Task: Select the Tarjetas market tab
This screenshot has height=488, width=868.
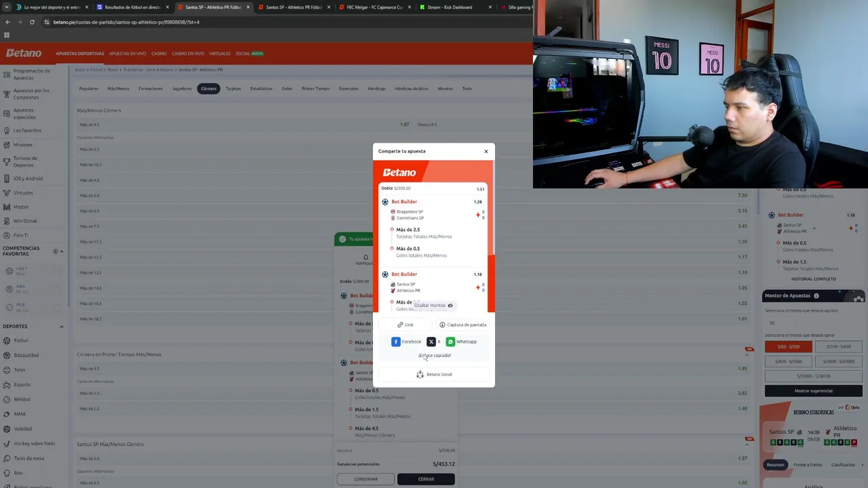Action: click(233, 89)
